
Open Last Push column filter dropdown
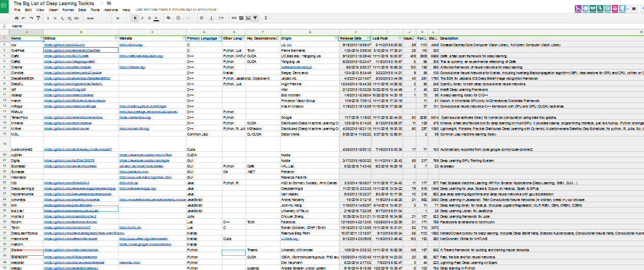(400, 38)
